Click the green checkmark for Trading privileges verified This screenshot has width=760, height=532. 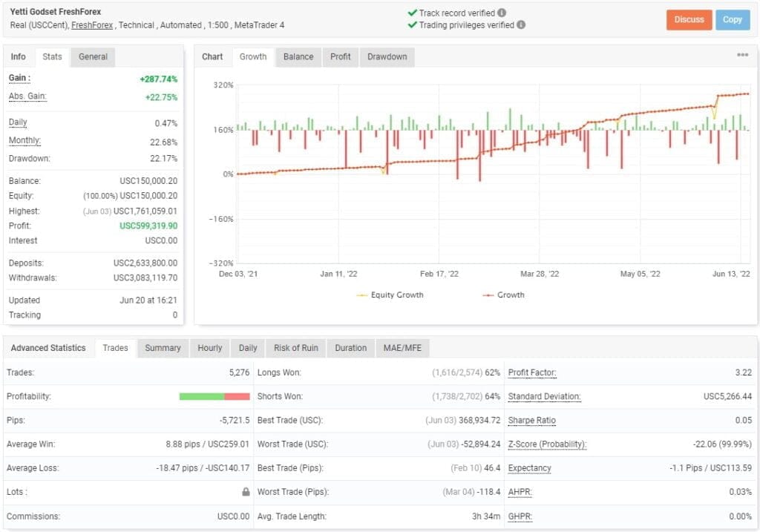tap(412, 24)
